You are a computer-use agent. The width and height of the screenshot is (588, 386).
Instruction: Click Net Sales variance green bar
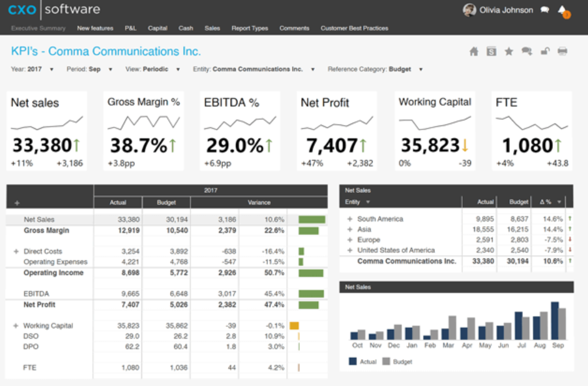(312, 220)
